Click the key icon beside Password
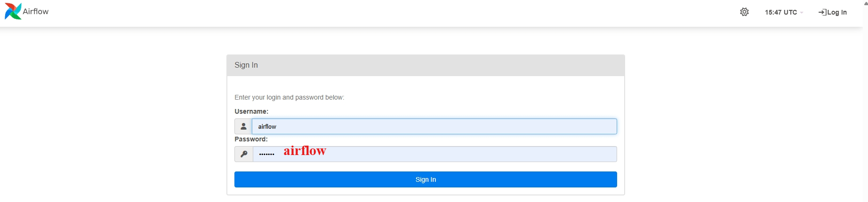The height and width of the screenshot is (202, 868). [x=244, y=154]
